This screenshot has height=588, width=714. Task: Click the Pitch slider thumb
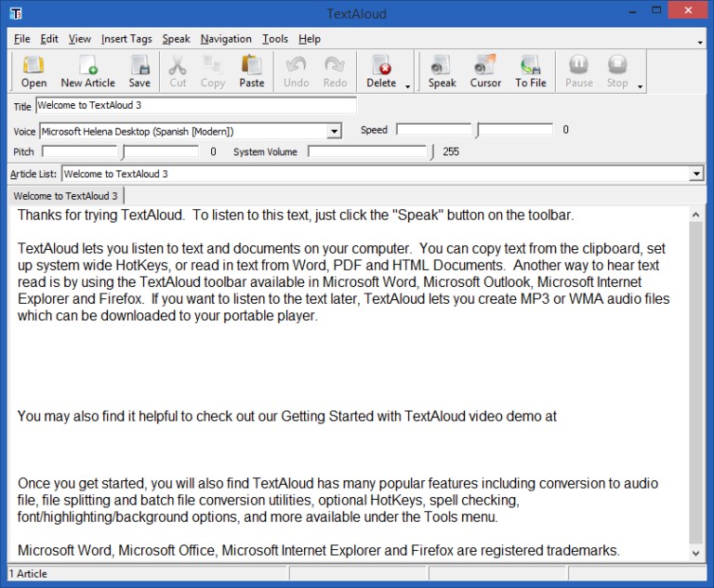(x=123, y=152)
